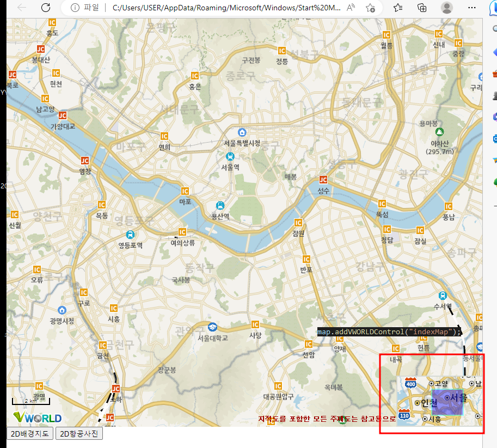Click the 현천 IC marker

tap(56, 73)
